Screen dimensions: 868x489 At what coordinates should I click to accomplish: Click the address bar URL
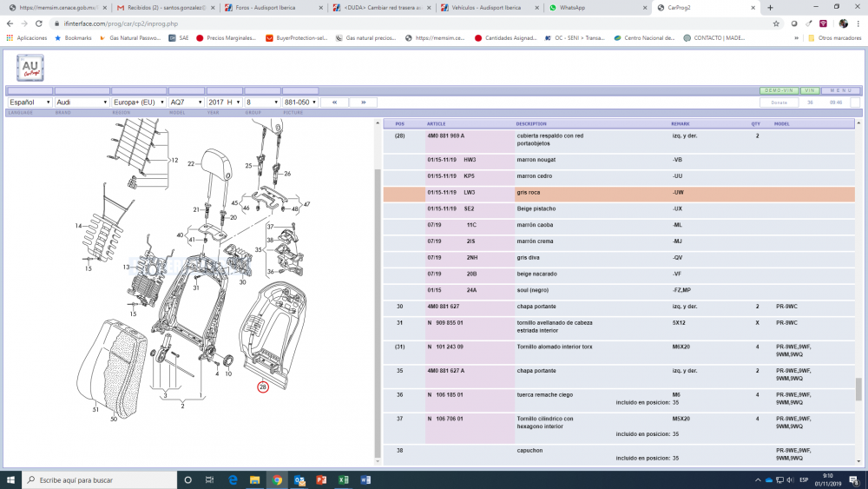pos(121,23)
